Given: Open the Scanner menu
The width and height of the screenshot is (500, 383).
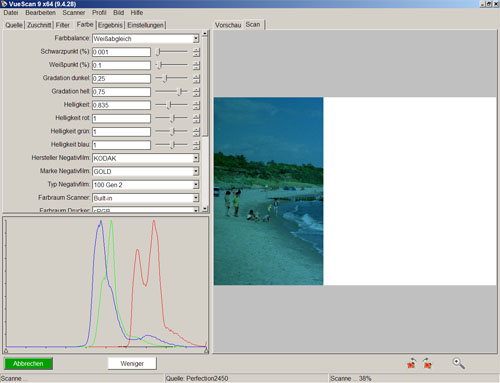Looking at the screenshot, I should click(x=74, y=13).
